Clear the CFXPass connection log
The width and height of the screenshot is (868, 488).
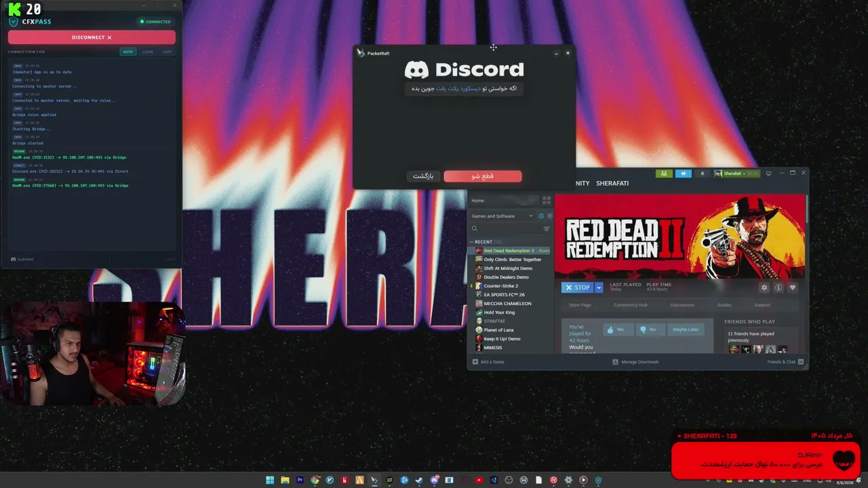click(x=147, y=52)
